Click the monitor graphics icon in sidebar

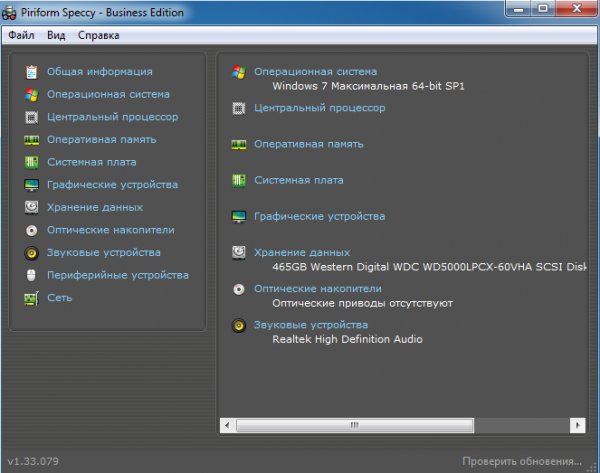click(31, 185)
